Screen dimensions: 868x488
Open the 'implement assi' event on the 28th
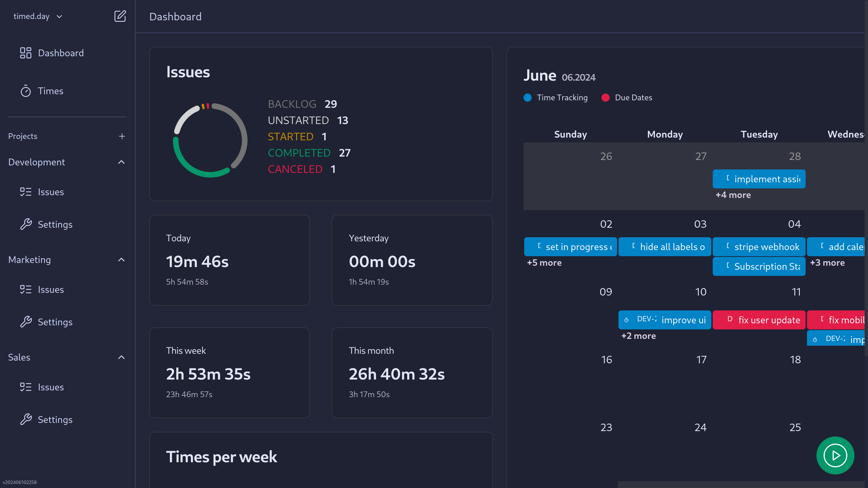tap(759, 179)
